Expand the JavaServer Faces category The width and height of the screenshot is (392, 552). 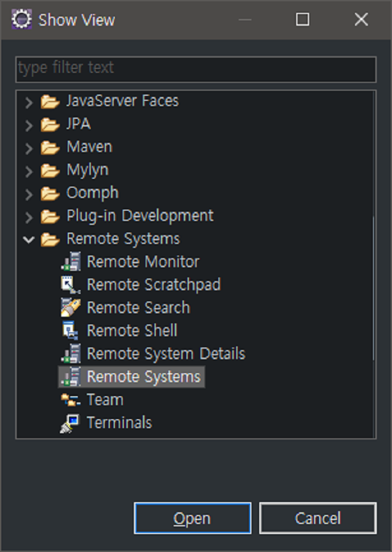(x=29, y=101)
